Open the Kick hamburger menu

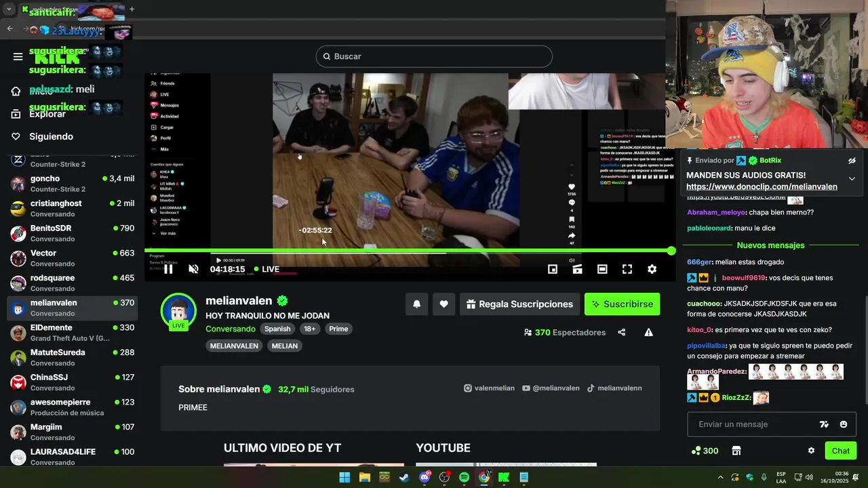click(x=18, y=56)
